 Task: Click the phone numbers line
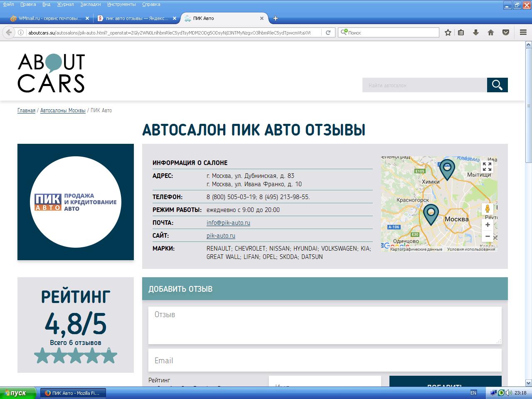258,197
